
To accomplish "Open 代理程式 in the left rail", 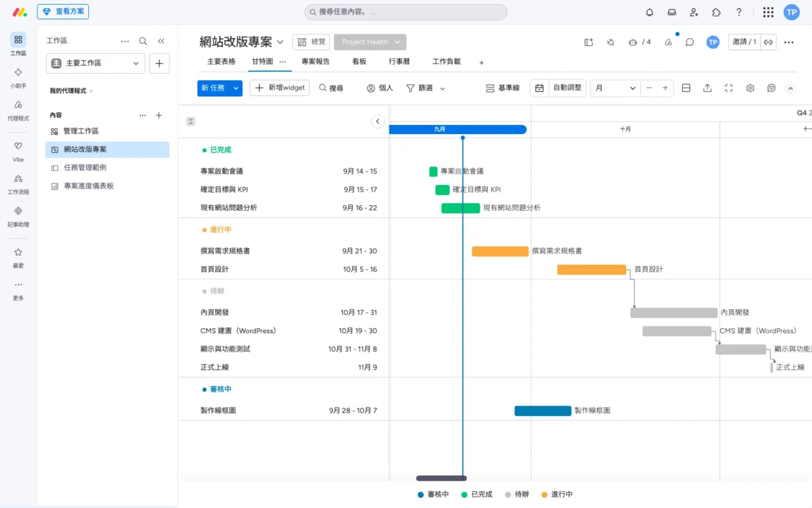I will click(18, 110).
